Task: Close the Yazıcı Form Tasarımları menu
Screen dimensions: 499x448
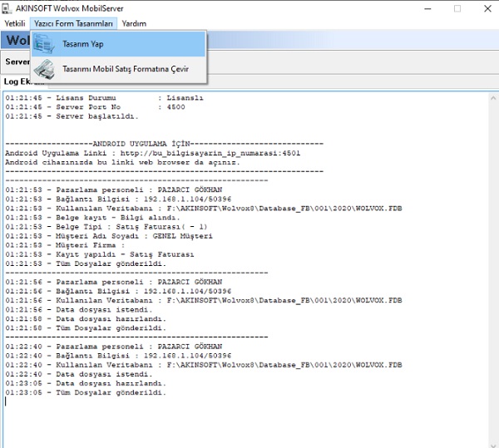Action: [x=73, y=23]
